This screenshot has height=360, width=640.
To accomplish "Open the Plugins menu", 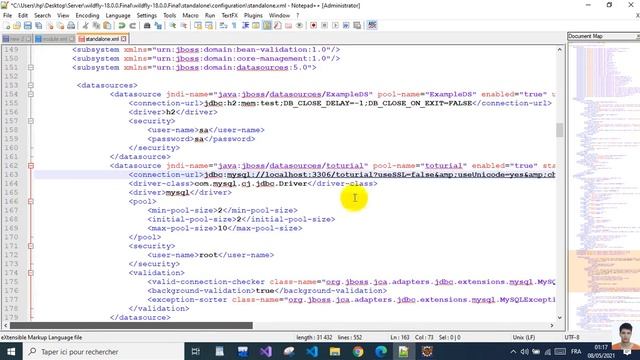I will tap(253, 15).
